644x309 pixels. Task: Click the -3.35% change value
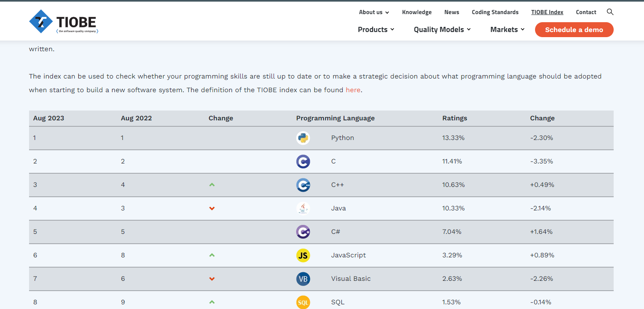click(541, 161)
